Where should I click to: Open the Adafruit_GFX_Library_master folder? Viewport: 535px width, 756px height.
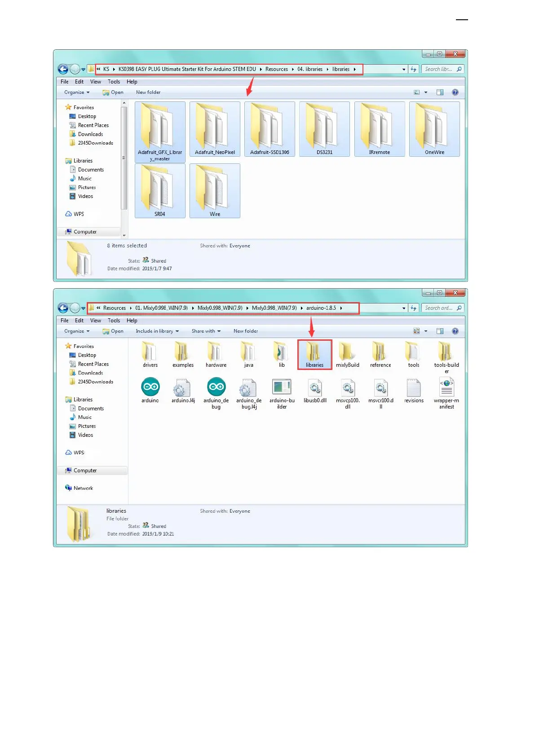(160, 132)
